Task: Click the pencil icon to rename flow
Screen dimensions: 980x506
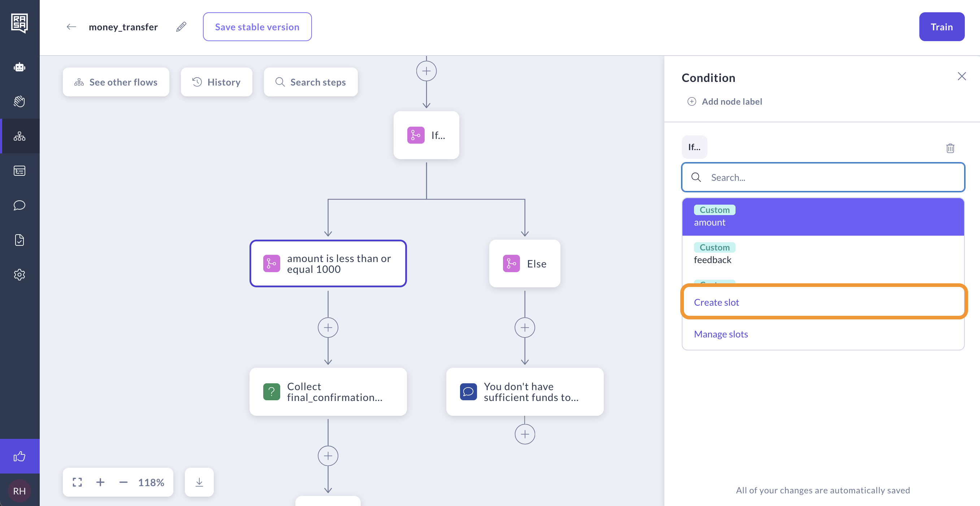Action: coord(181,27)
